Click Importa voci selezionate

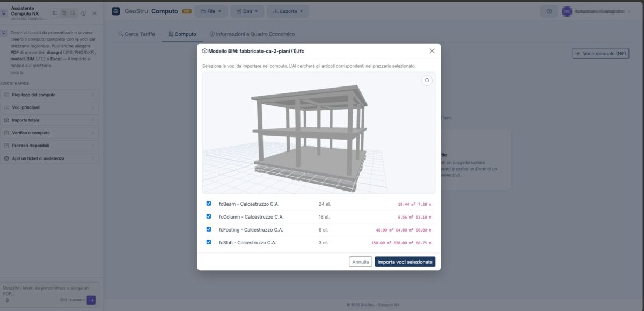(x=405, y=262)
